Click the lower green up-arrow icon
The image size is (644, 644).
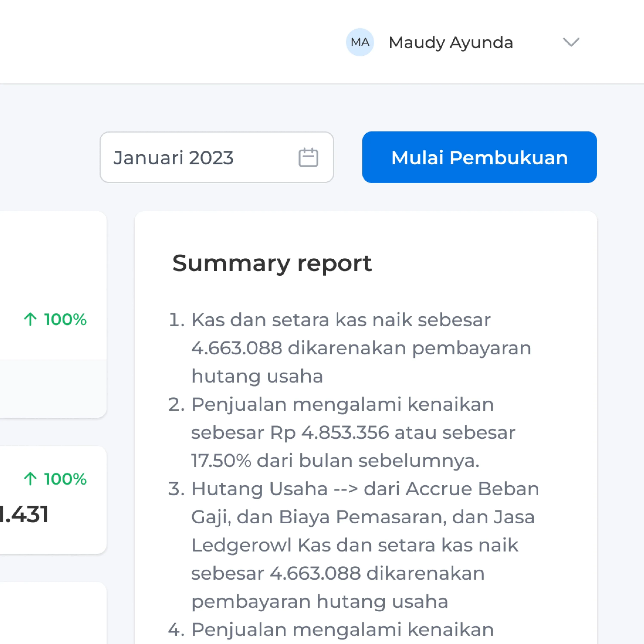coord(30,479)
